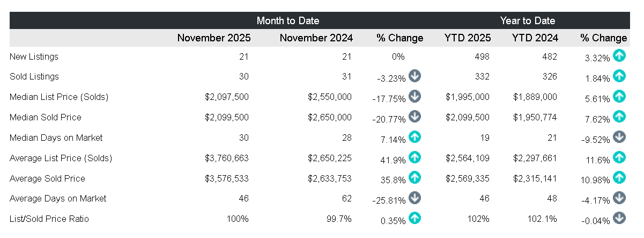Click the down arrow beside -25.81%
644x238 pixels.
[414, 198]
